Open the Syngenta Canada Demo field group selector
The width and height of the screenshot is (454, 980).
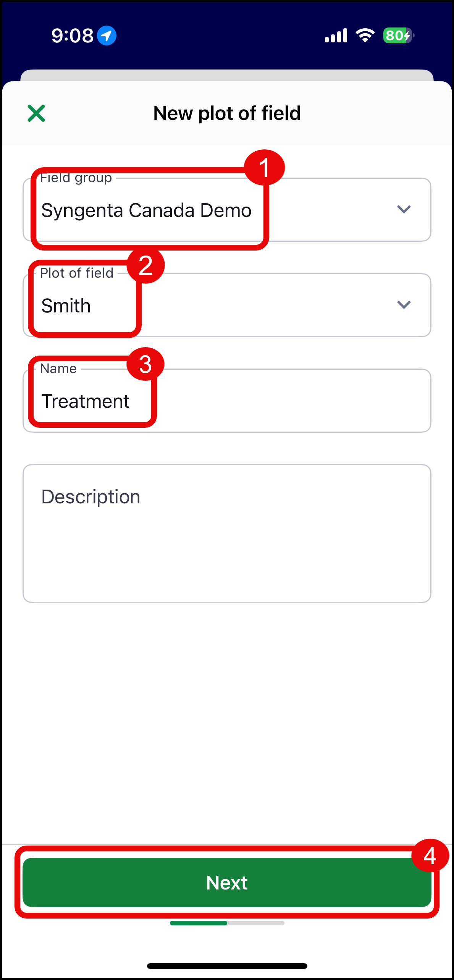tap(147, 210)
